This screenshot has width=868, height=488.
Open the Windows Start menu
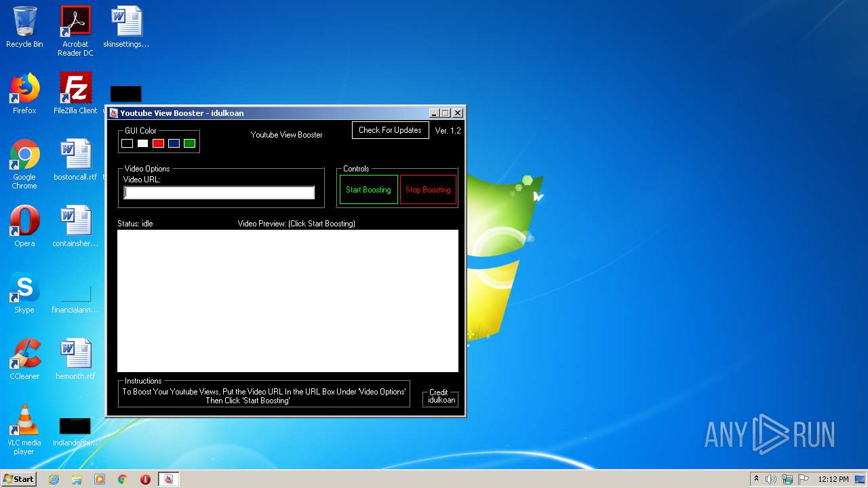(19, 479)
